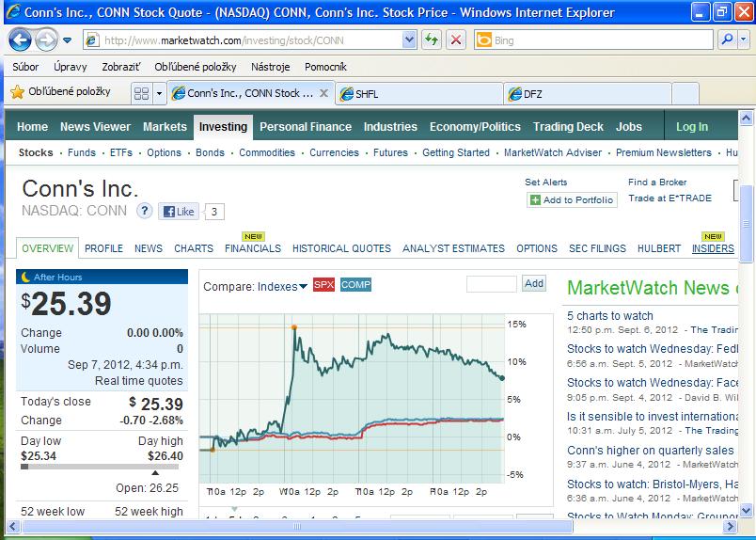This screenshot has height=540, width=756.
Task: Click the horizontal scrollbar left arrow
Action: [x=12, y=526]
